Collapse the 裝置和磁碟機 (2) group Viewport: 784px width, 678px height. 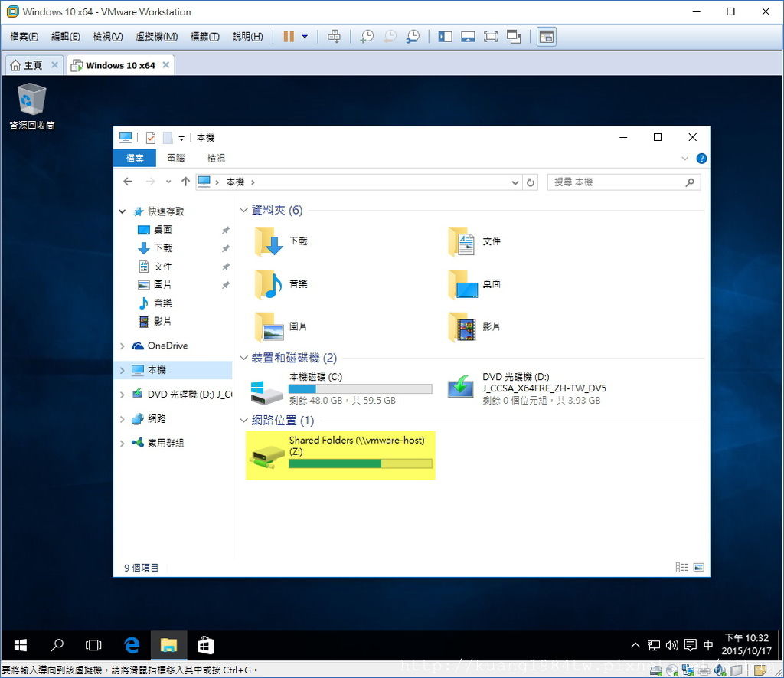(243, 358)
